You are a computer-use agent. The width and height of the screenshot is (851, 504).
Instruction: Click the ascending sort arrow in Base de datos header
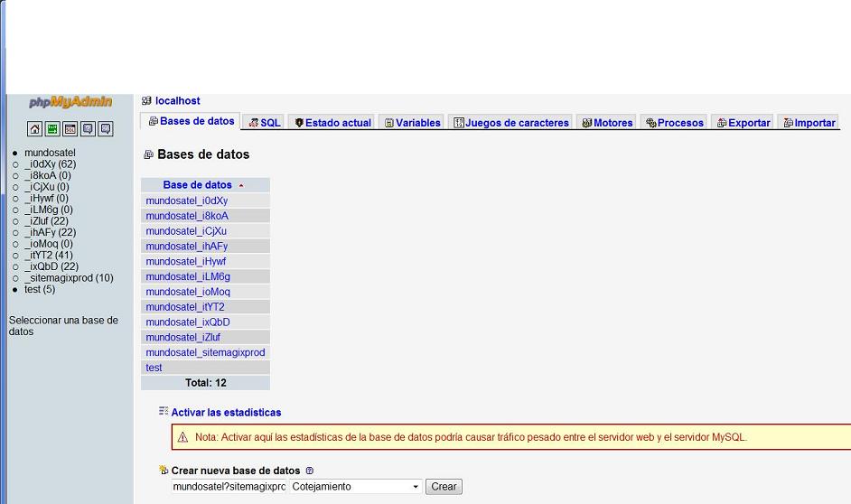241,185
